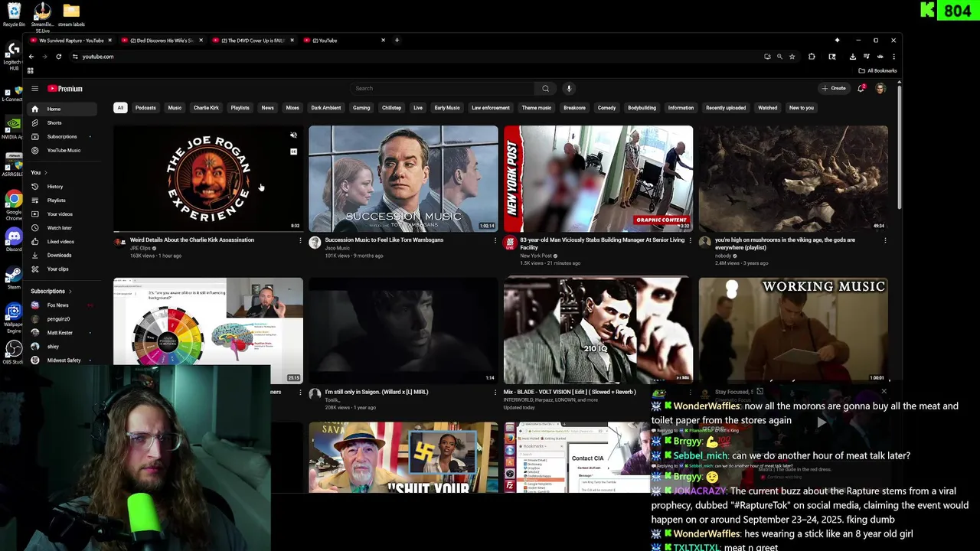Open the account avatar menu
Image resolution: width=980 pixels, height=551 pixels.
point(880,89)
